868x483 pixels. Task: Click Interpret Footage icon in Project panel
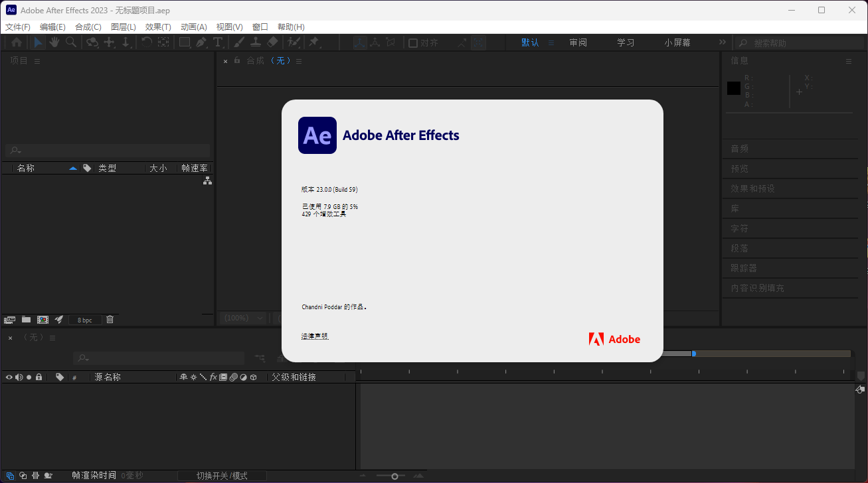(x=9, y=320)
